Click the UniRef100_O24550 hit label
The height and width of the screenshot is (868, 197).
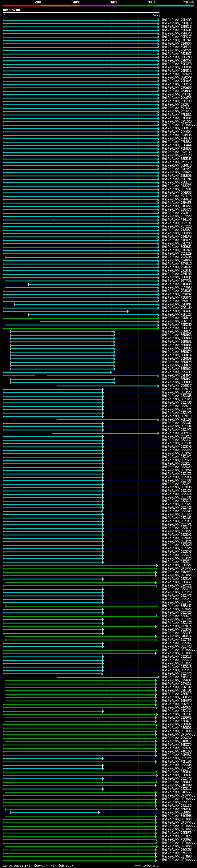(177, 43)
